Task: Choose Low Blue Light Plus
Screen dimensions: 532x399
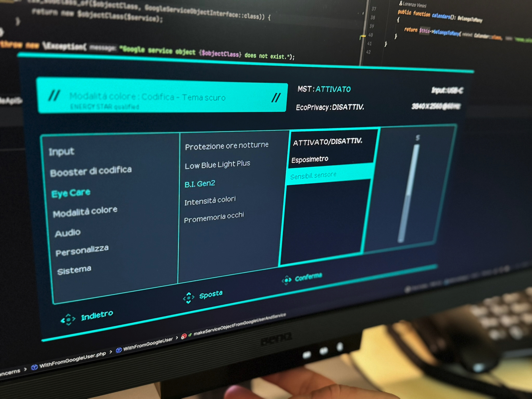Action: tap(217, 165)
